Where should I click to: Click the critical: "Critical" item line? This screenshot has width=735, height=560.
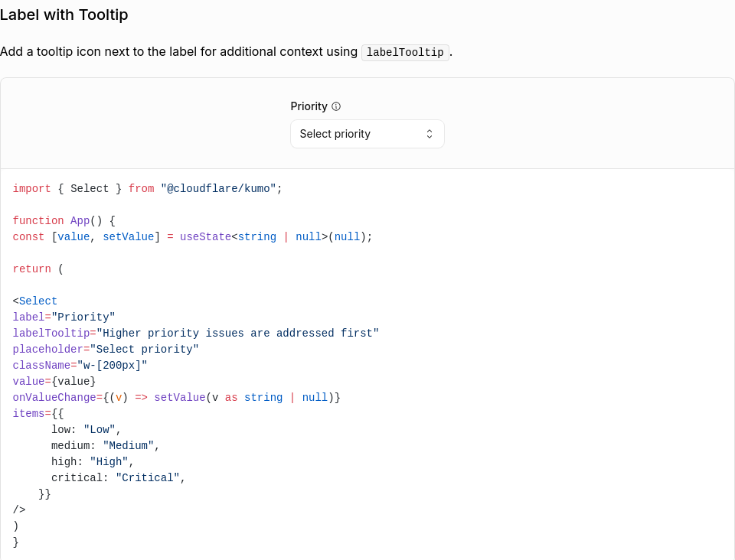(x=118, y=477)
